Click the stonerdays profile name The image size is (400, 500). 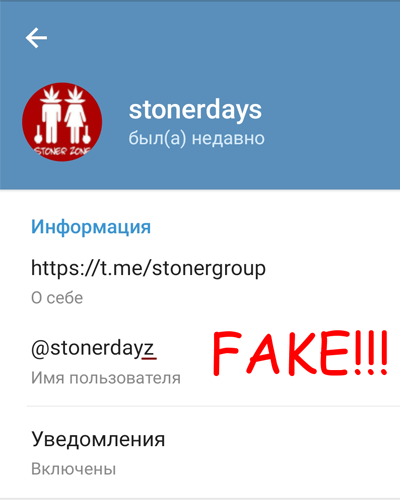[x=195, y=110]
